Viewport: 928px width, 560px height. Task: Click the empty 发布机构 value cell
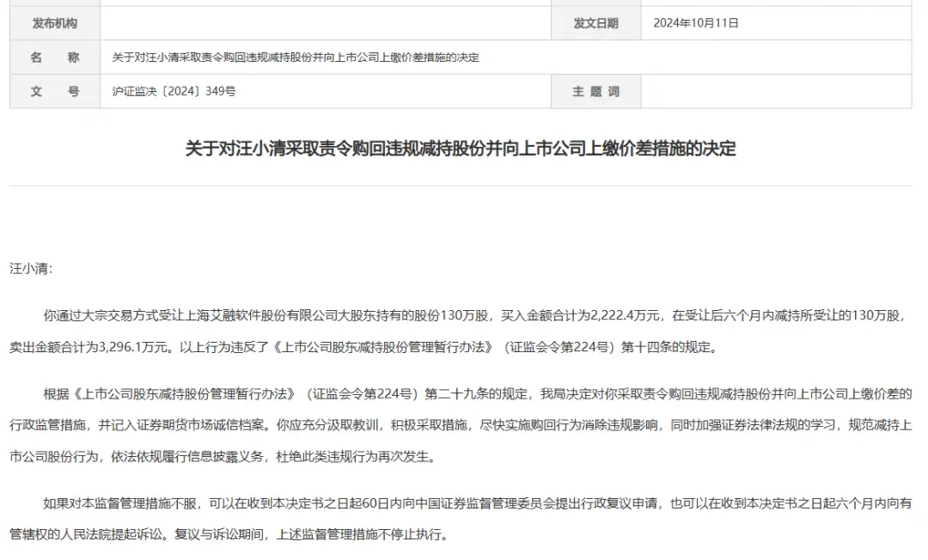[327, 23]
